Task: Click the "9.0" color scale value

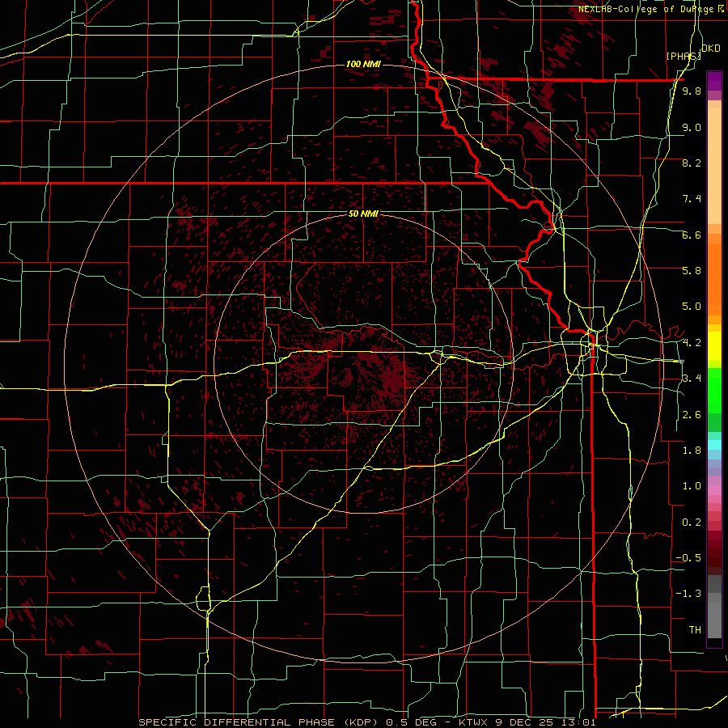Action: 692,127
